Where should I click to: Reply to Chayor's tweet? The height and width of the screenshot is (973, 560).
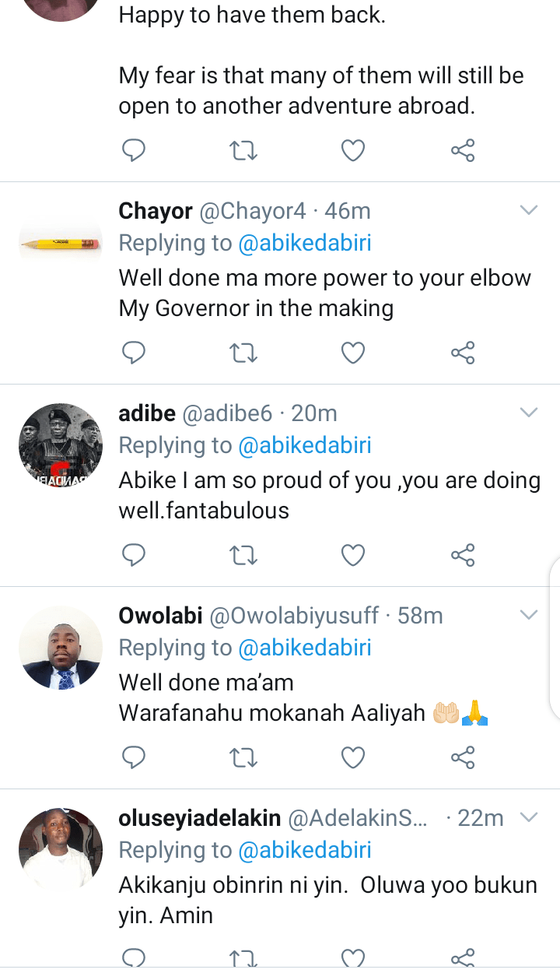(x=135, y=353)
